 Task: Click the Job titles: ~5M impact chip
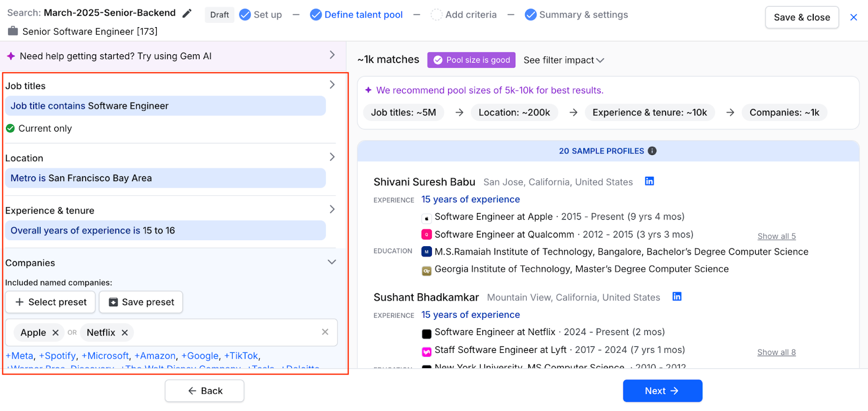tap(404, 112)
